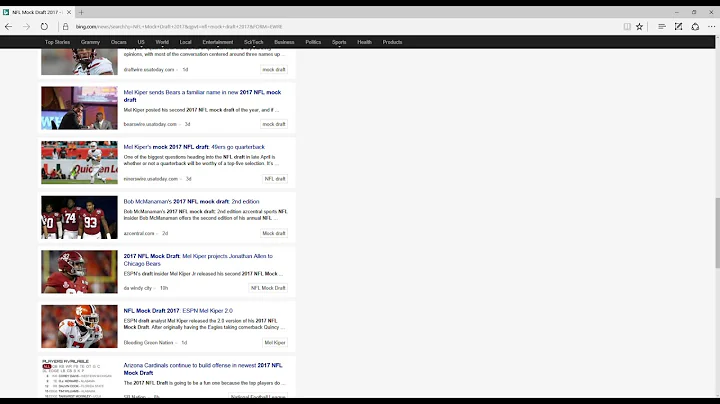
Task: Click the 'mock draft' tag for draftwire article
Action: click(274, 69)
